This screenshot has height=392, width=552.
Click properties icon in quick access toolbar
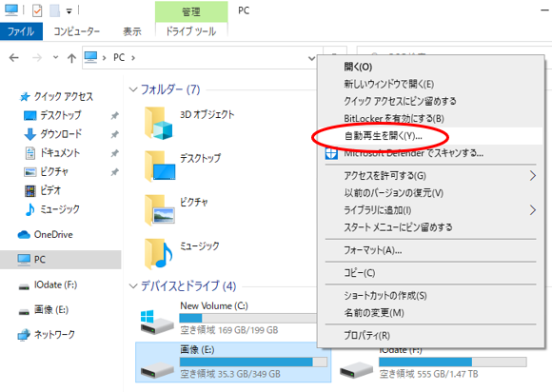[x=37, y=10]
